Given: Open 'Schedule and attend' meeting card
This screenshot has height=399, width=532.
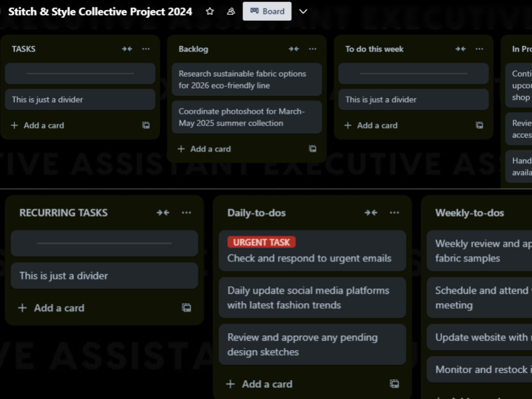Looking at the screenshot, I should [x=479, y=297].
